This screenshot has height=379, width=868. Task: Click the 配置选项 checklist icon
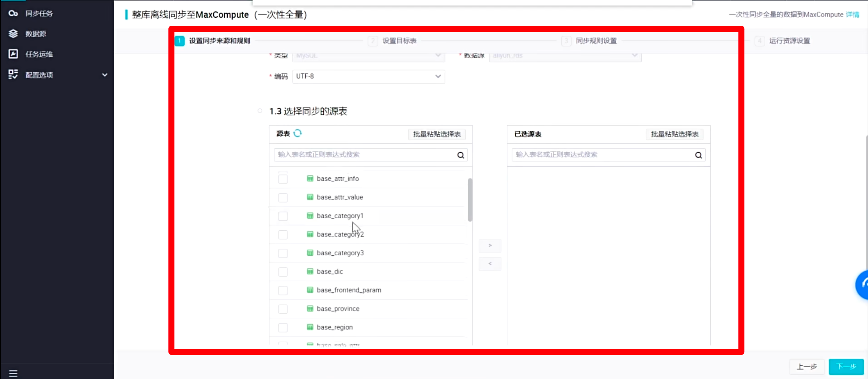pos(13,75)
